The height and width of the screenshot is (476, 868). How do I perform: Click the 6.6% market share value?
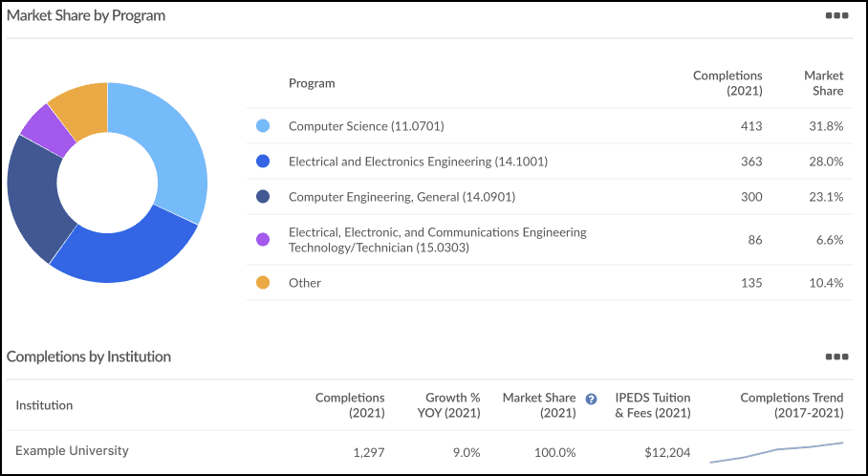(x=830, y=240)
